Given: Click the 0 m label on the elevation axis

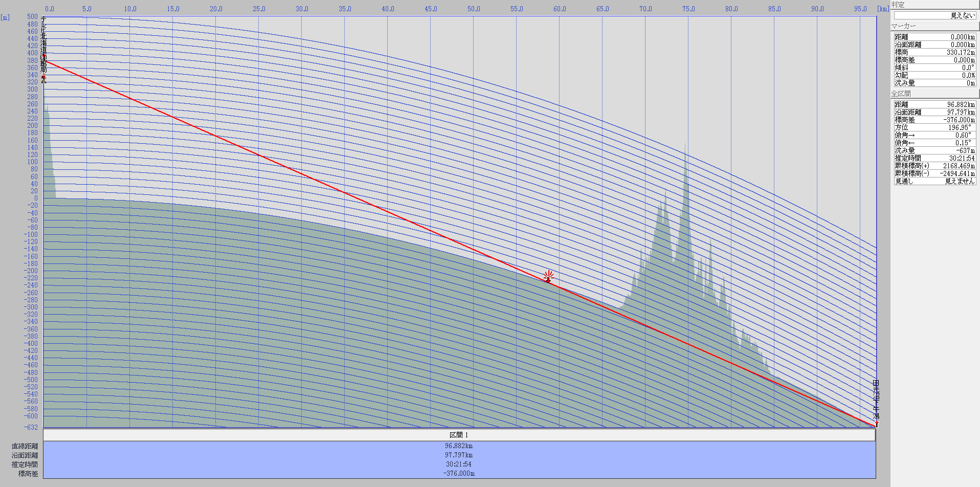Looking at the screenshot, I should tap(36, 198).
